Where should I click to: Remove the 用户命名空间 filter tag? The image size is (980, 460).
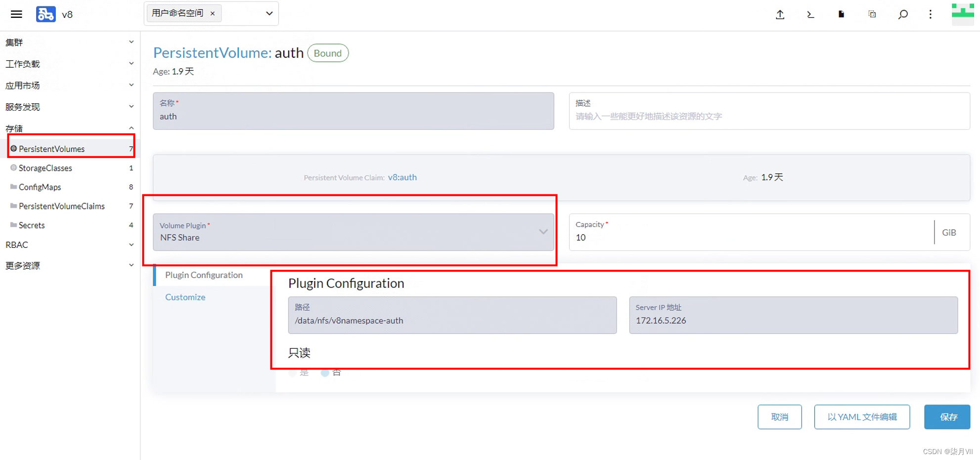(213, 13)
